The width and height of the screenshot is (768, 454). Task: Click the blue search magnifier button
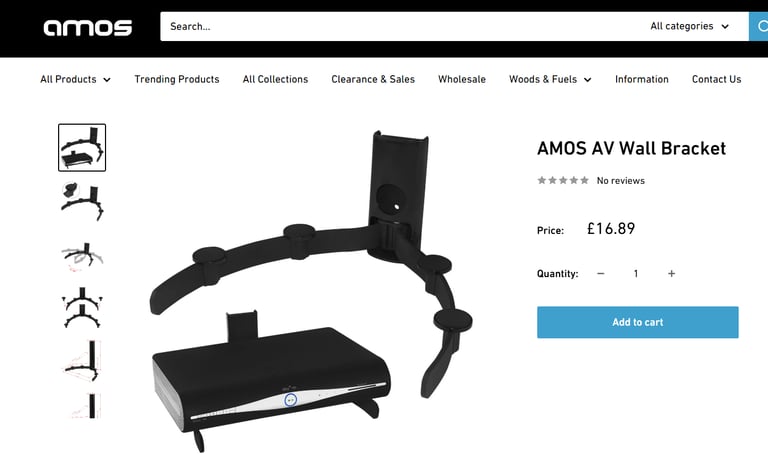pyautogui.click(x=759, y=26)
